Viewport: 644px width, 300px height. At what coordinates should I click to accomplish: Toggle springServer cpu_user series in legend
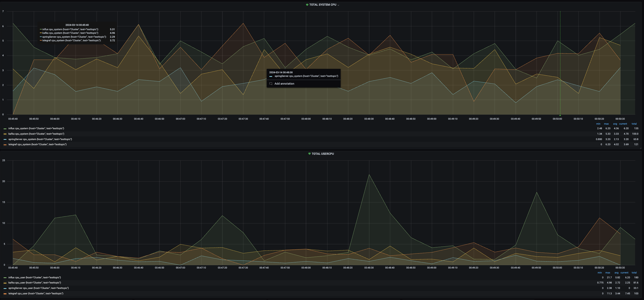point(38,288)
